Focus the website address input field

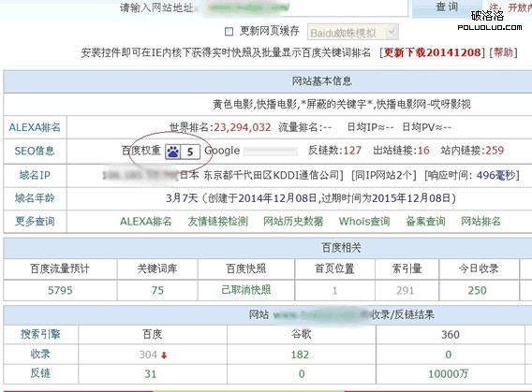302,7
